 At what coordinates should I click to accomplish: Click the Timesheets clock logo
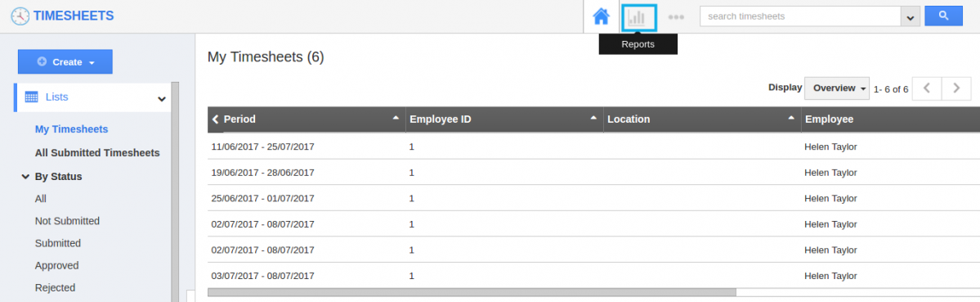(x=20, y=16)
